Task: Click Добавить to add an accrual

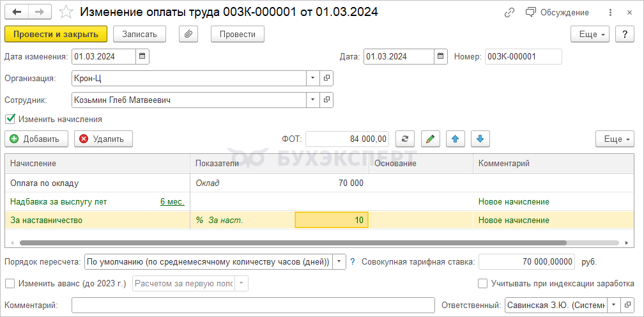Action: pos(36,139)
